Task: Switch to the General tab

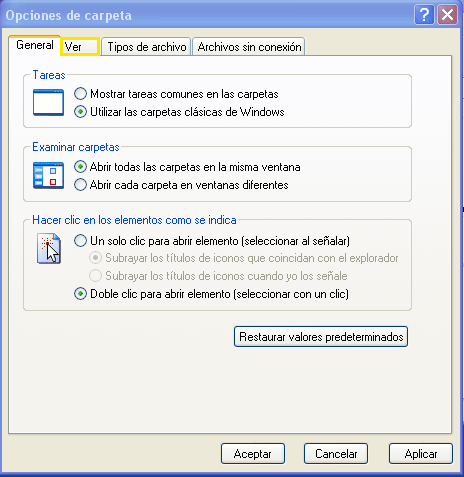Action: (35, 45)
